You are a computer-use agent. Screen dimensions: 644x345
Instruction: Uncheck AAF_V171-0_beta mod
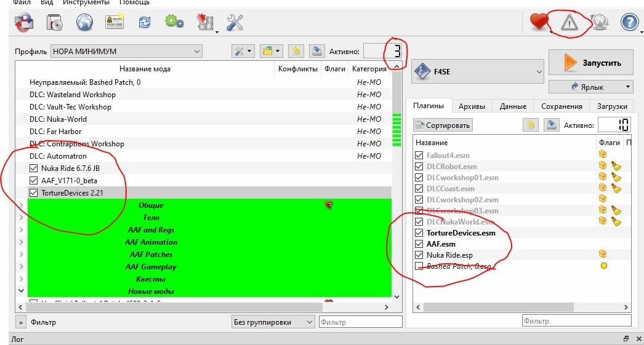pos(34,181)
